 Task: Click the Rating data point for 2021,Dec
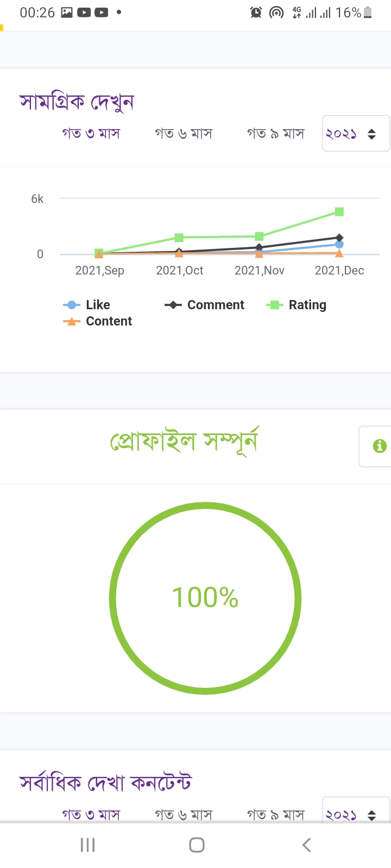(339, 212)
